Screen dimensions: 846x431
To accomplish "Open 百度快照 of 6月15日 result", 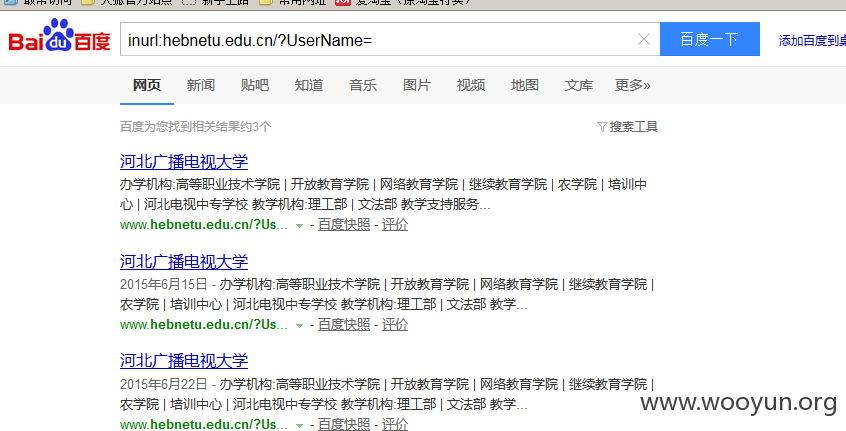I will pyautogui.click(x=344, y=325).
